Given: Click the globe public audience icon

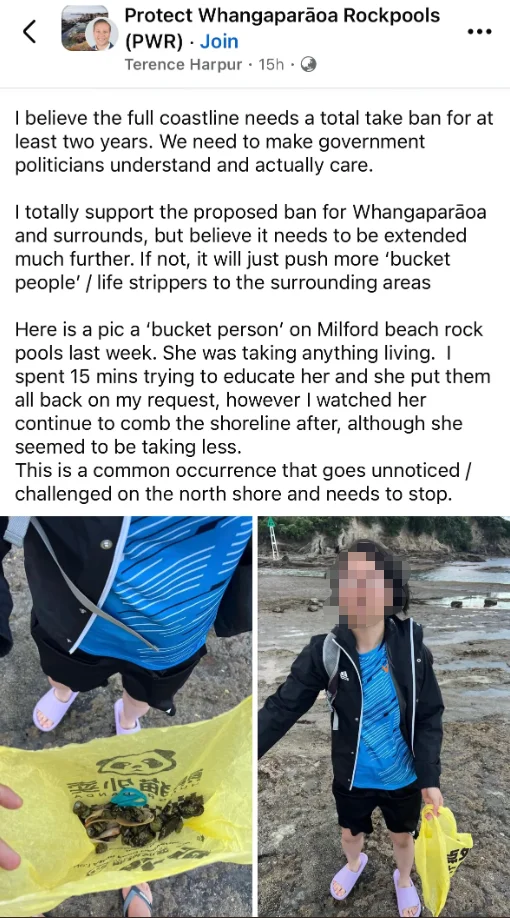Looking at the screenshot, I should (309, 64).
